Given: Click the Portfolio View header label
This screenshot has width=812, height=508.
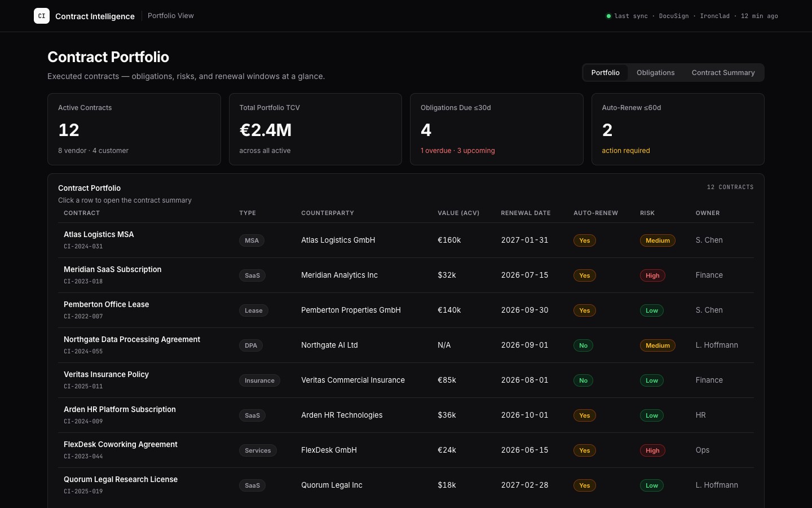Looking at the screenshot, I should [x=171, y=16].
